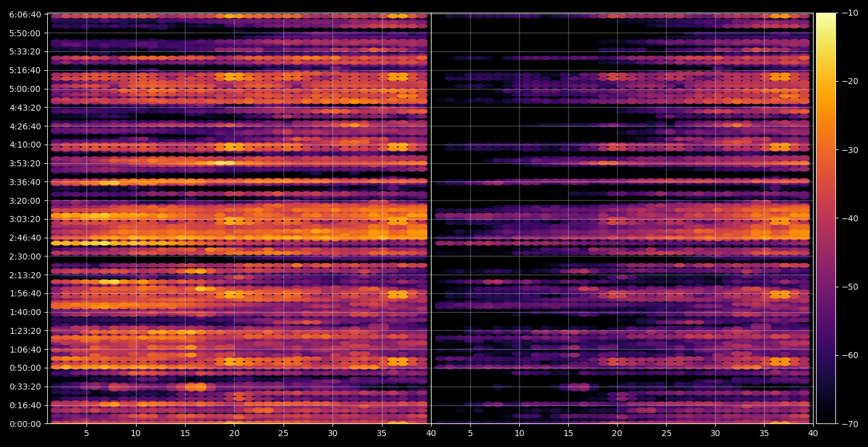Click the 2:13:20 time label
This screenshot has height=447, width=868.
coord(25,275)
